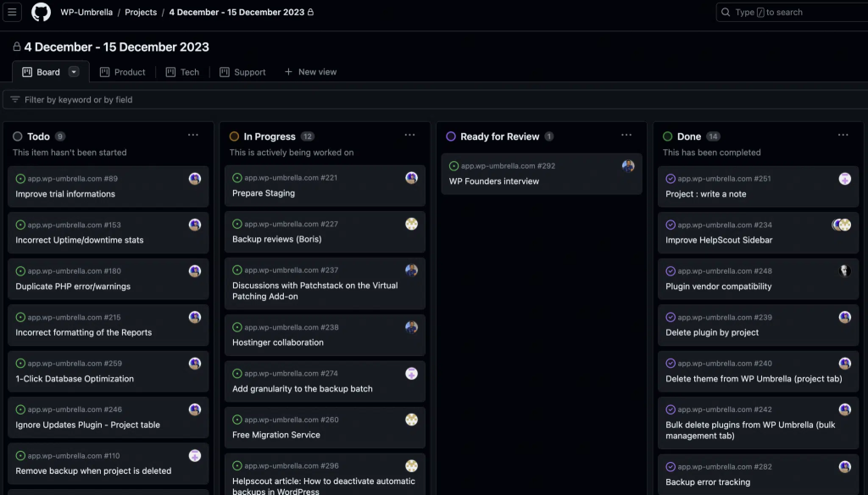This screenshot has height=495, width=868.
Task: Click the Filter by keyword or by field input
Action: (436, 100)
